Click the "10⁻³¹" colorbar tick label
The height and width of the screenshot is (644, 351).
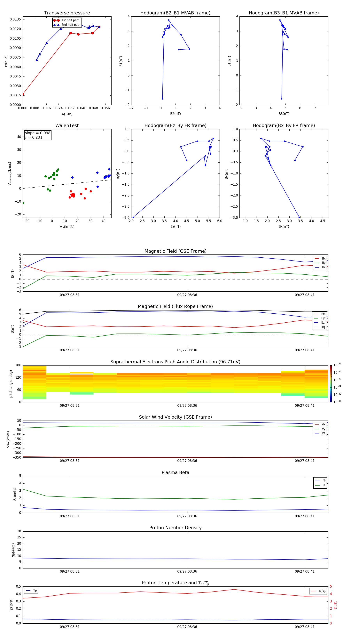point(337,402)
